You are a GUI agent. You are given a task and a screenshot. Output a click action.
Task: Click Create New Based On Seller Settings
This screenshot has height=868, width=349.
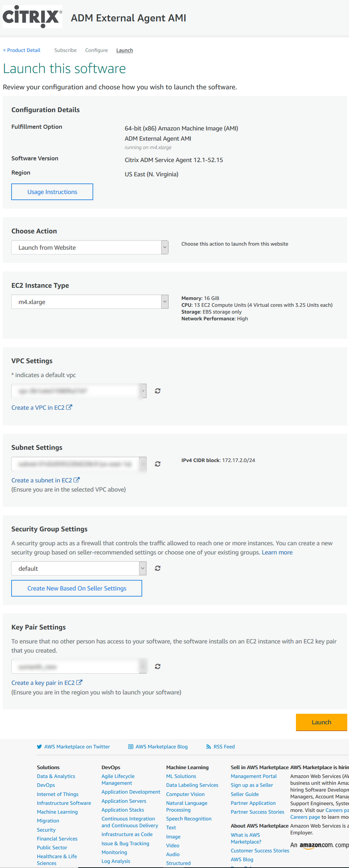pyautogui.click(x=77, y=588)
